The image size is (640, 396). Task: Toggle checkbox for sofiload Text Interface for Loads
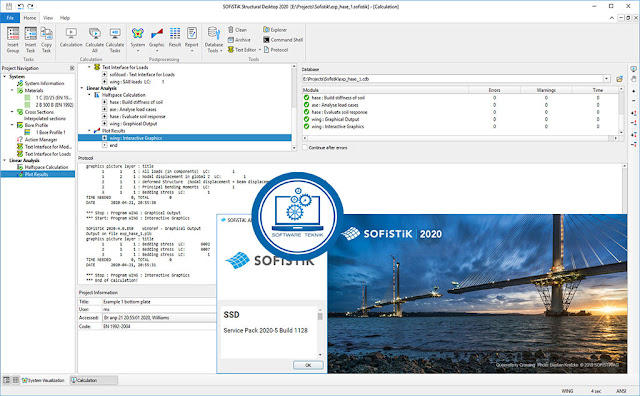click(x=104, y=75)
